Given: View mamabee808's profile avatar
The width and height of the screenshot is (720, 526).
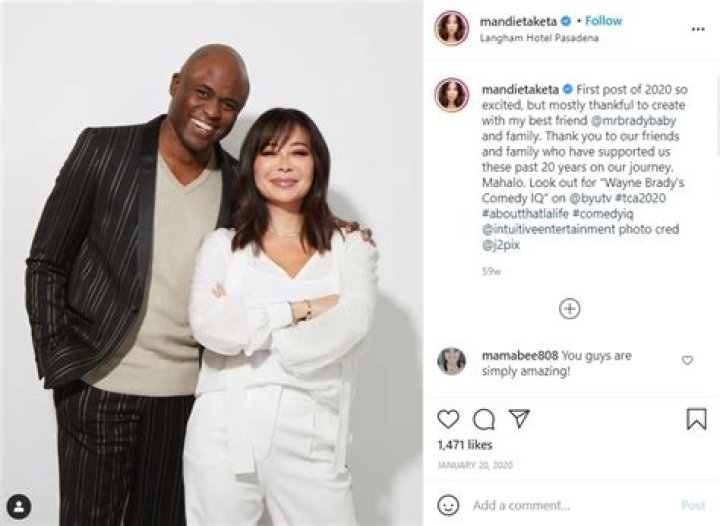Looking at the screenshot, I should tap(452, 362).
